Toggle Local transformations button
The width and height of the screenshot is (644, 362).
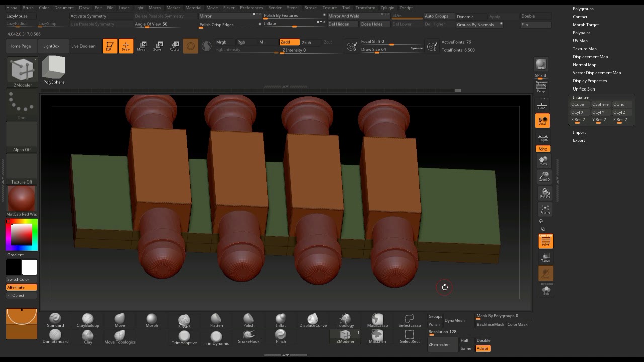(x=542, y=120)
